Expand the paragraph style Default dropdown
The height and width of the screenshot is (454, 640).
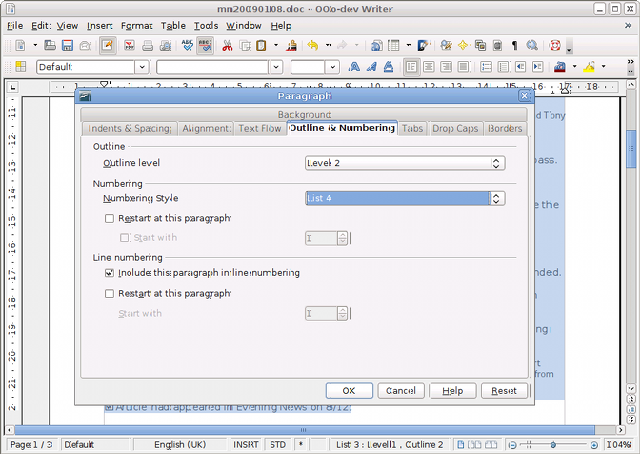(141, 67)
